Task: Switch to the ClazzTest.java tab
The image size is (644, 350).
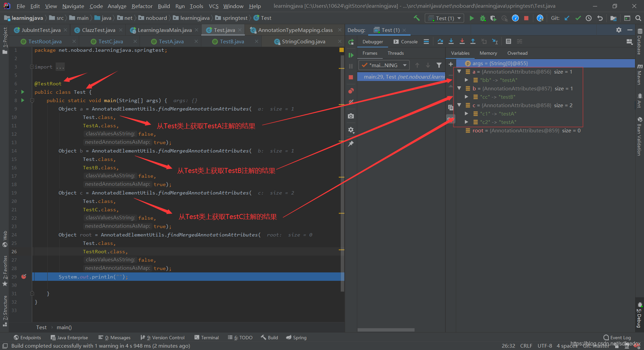Action: pyautogui.click(x=99, y=30)
